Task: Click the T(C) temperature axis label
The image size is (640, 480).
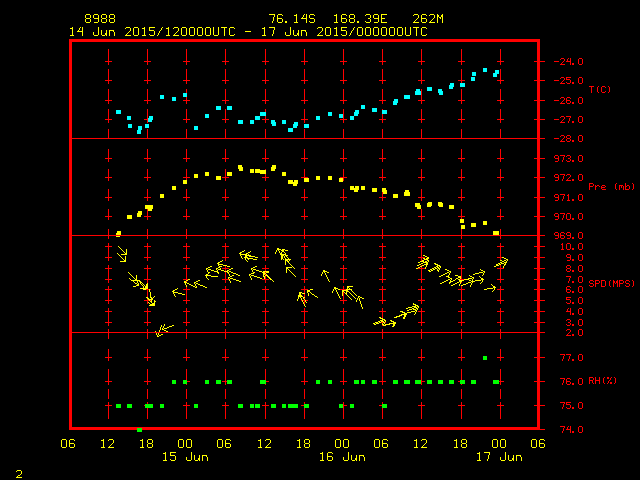Action: tap(600, 89)
